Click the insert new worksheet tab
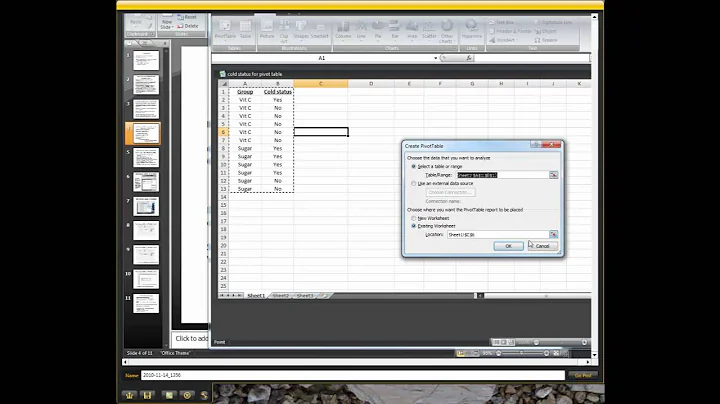The height and width of the screenshot is (404, 720). pos(324,296)
